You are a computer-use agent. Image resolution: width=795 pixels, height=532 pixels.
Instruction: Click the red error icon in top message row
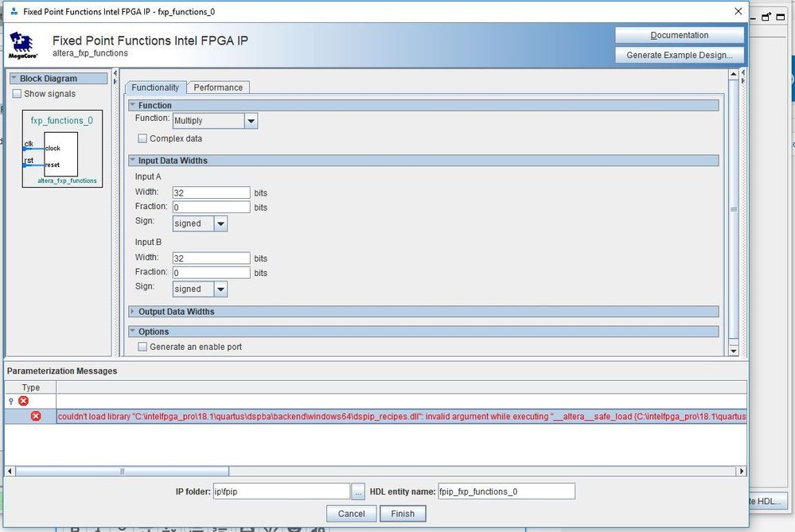tap(23, 401)
